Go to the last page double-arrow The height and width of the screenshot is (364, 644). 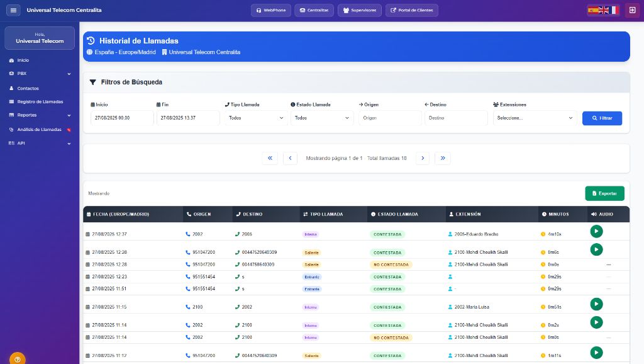pos(443,158)
